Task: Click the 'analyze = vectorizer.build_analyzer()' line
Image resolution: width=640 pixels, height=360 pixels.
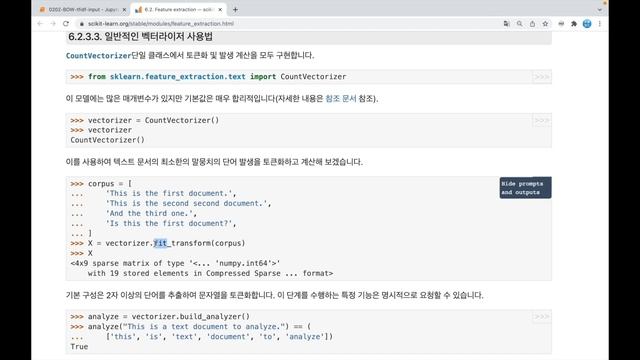Action: (160, 317)
